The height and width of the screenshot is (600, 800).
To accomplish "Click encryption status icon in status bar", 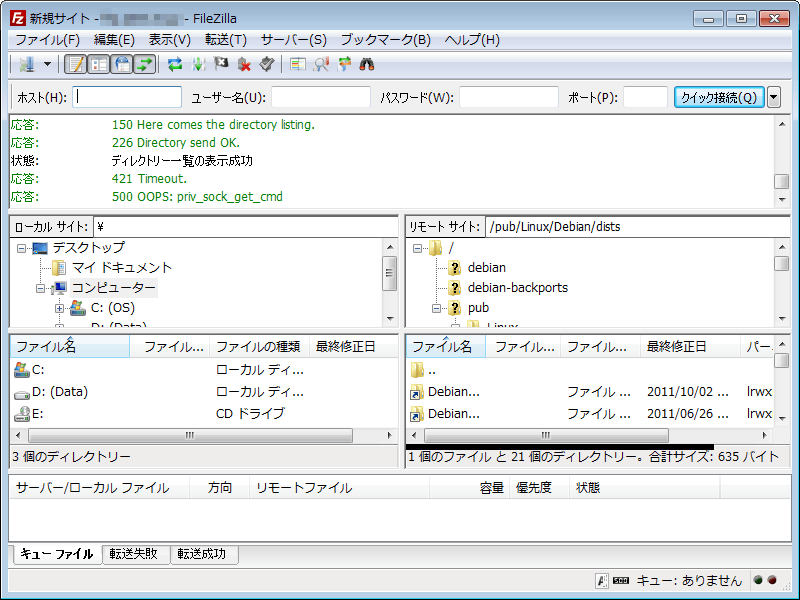I will pyautogui.click(x=602, y=580).
